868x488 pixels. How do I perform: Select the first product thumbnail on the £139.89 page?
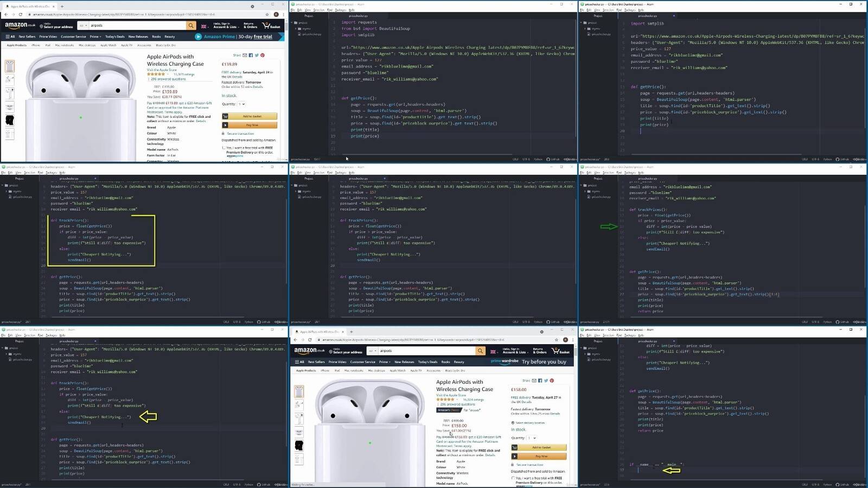[x=10, y=66]
